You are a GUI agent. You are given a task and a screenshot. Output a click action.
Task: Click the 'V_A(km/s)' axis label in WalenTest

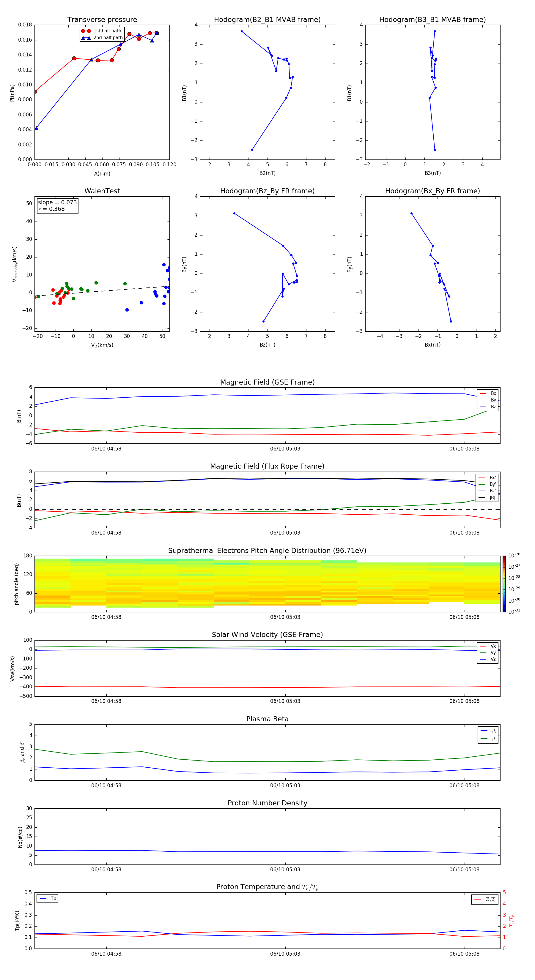coord(102,345)
